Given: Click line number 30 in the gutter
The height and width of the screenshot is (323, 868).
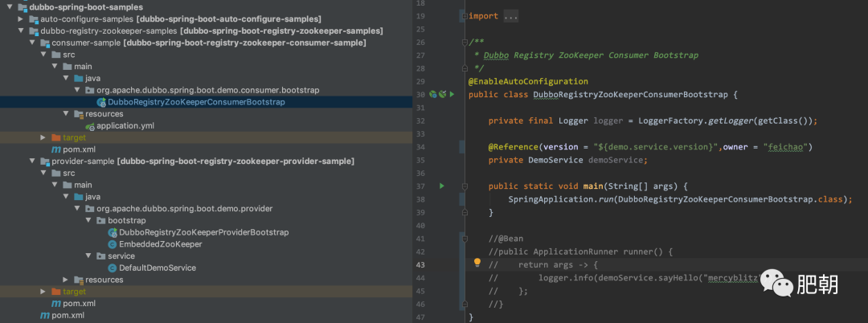Looking at the screenshot, I should tap(420, 95).
